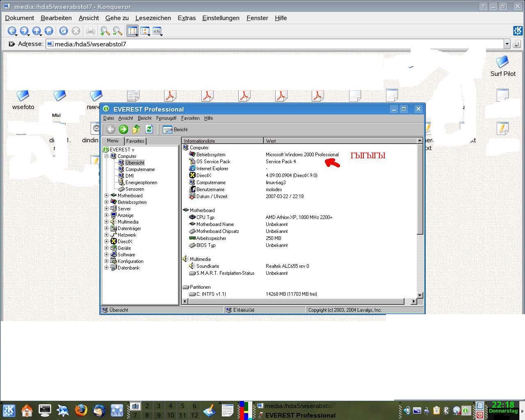Open the Fernzugriff menu in EVEREST

point(166,118)
